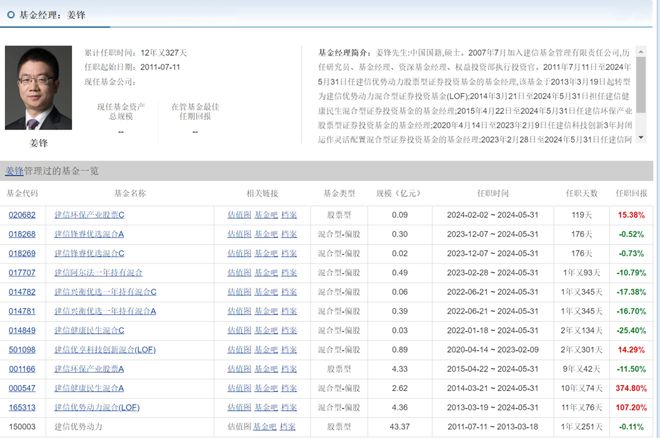Viewport: 660px width, 438px height.
Task: Open fund code link 020682
Action: [22, 215]
